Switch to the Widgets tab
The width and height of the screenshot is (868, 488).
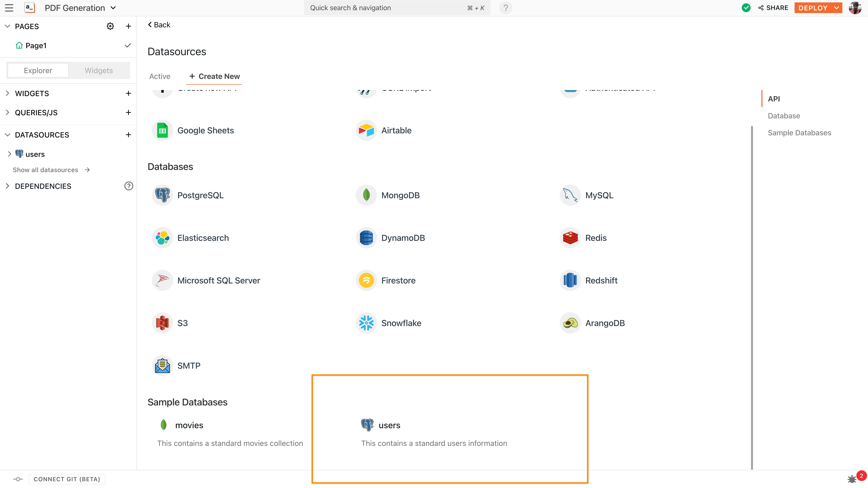coord(99,70)
